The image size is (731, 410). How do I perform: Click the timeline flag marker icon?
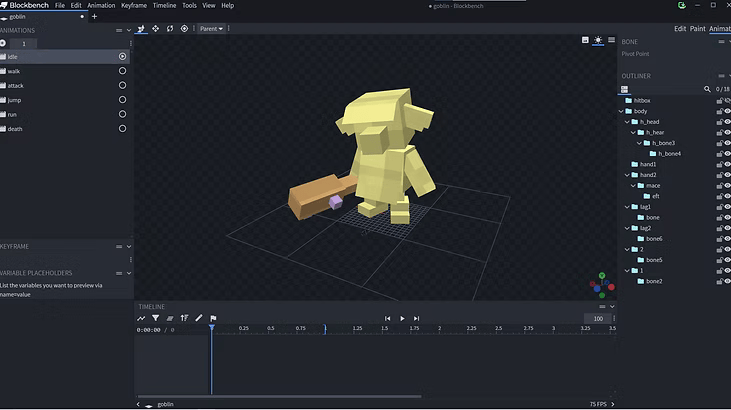coord(213,318)
